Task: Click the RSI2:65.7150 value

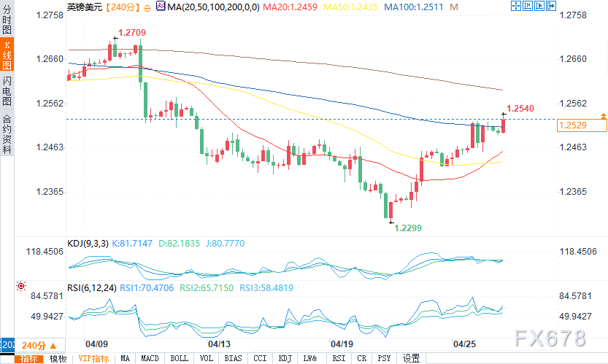Action: 207,288
